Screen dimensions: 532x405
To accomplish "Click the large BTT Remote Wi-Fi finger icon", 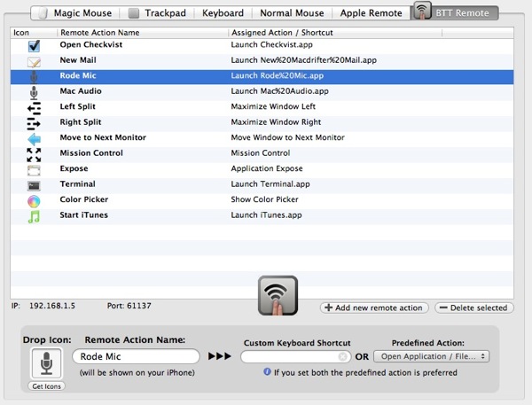I will pyautogui.click(x=278, y=295).
